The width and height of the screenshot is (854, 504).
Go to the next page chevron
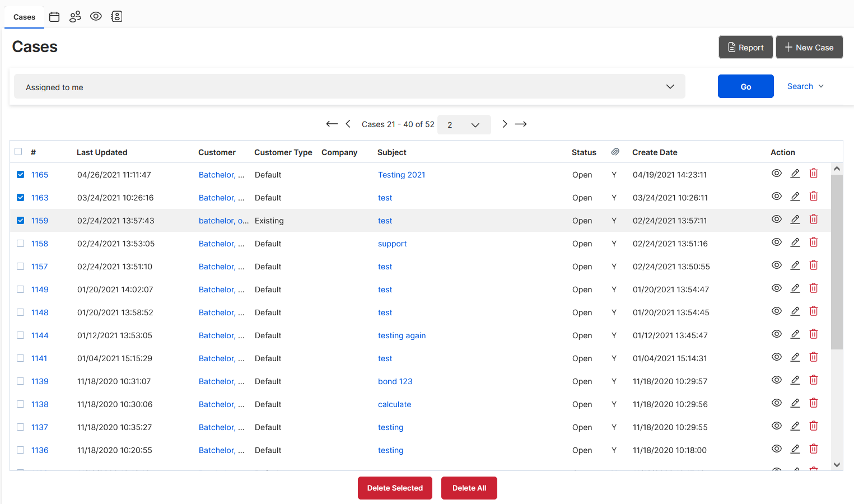(505, 124)
